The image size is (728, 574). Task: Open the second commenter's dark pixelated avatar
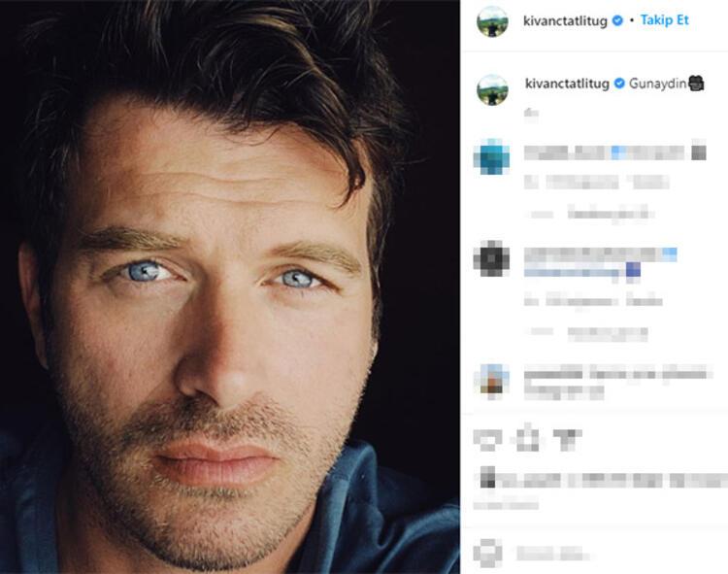492,258
